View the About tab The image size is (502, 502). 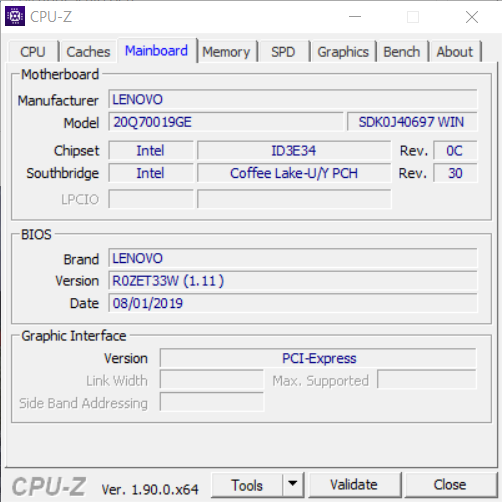[x=455, y=52]
